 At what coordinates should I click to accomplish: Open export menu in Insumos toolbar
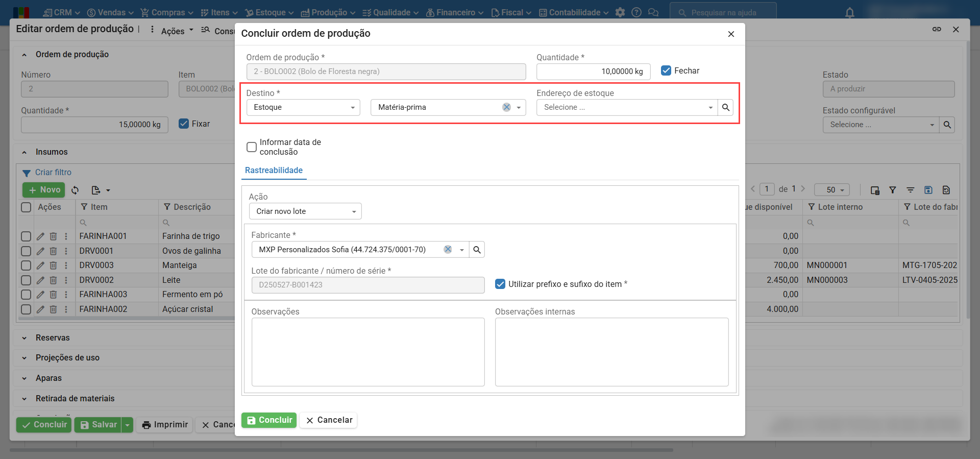tap(101, 190)
